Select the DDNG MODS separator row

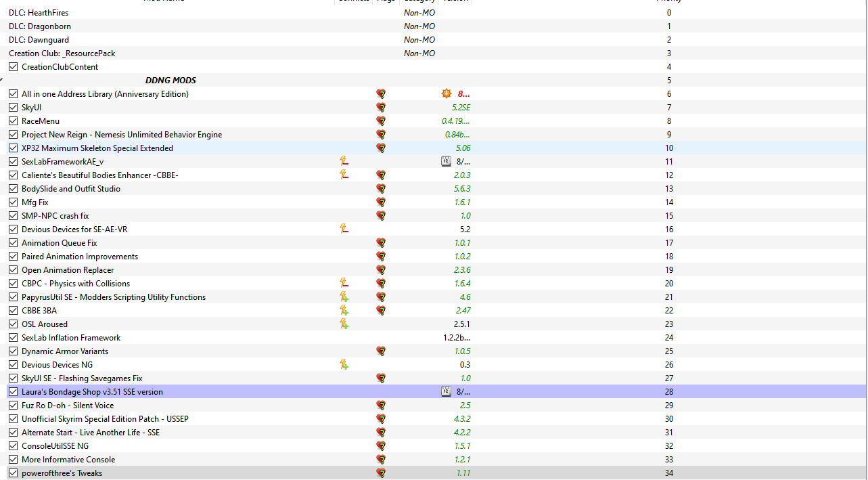(x=434, y=81)
